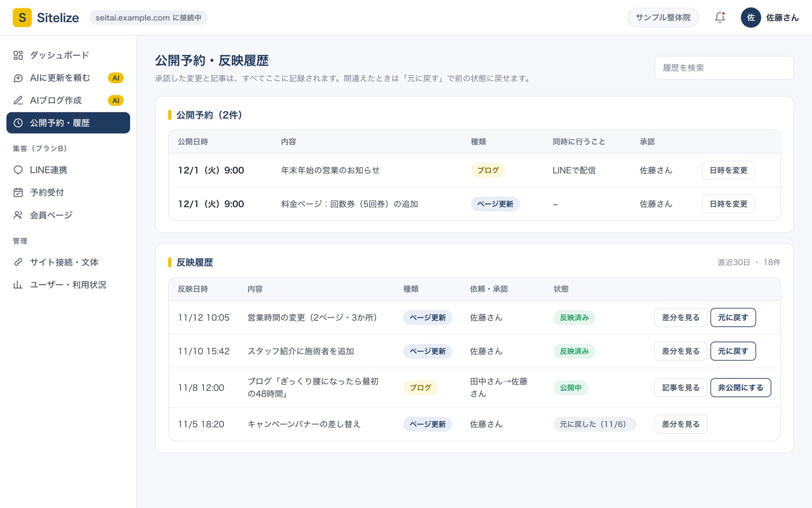Click the 会員ページ people icon
Screen dimensions: 812x508
[x=18, y=215]
